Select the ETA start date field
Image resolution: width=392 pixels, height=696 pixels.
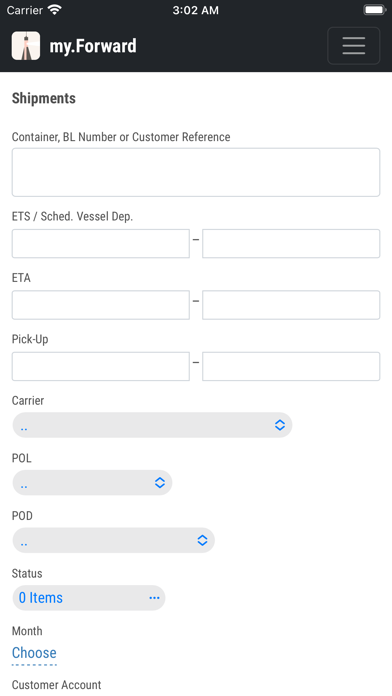(101, 305)
